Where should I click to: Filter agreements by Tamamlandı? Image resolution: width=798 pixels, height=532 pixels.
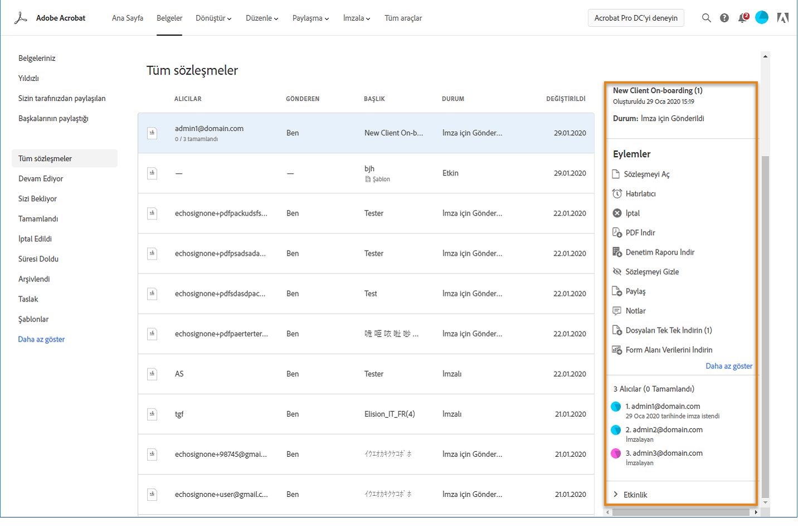(x=38, y=219)
